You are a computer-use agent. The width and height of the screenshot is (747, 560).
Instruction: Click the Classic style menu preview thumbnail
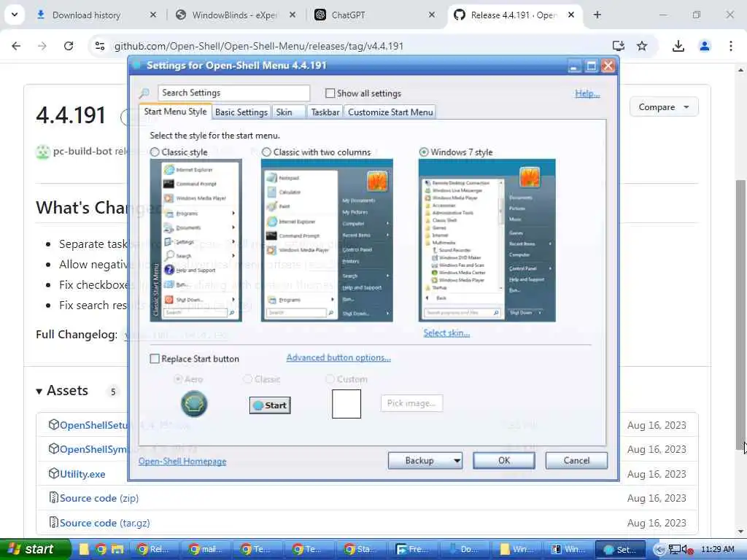[196, 241]
